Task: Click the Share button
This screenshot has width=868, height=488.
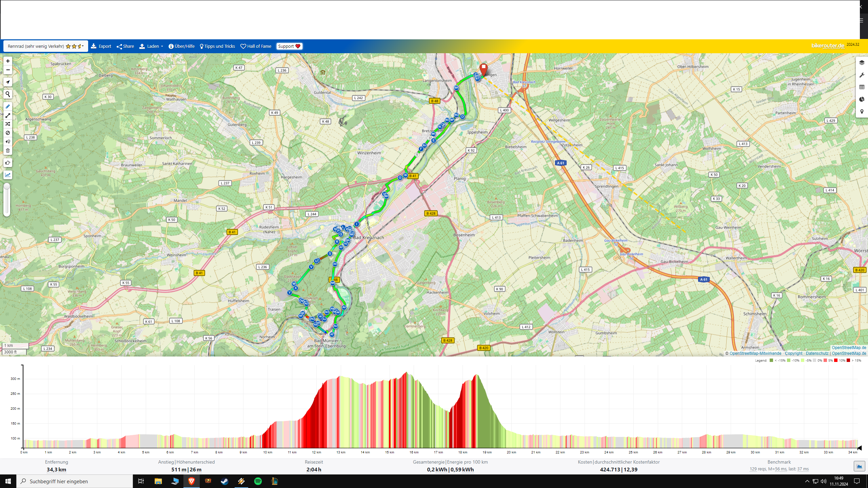Action: [125, 46]
